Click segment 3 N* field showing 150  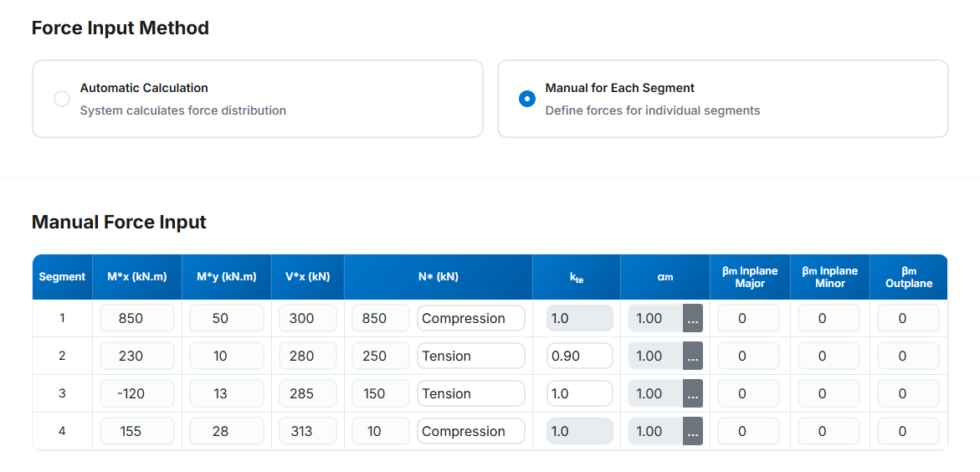point(380,394)
